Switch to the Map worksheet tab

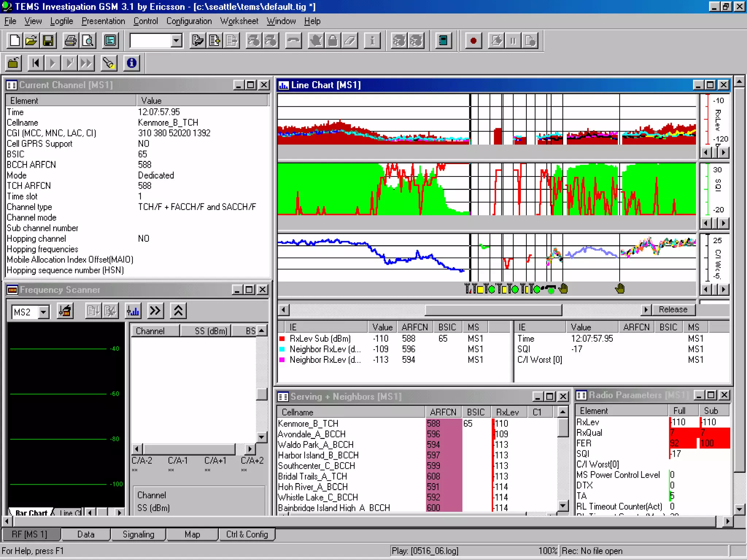point(192,534)
